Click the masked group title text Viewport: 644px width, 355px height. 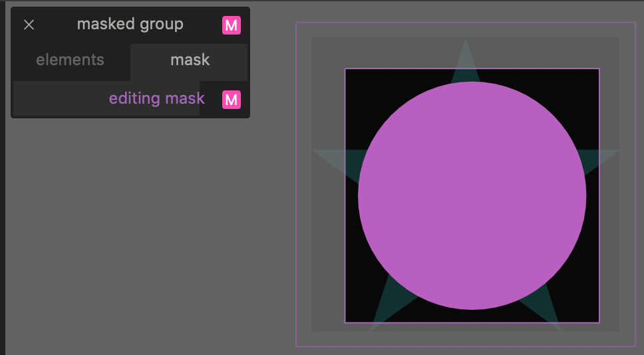point(130,25)
